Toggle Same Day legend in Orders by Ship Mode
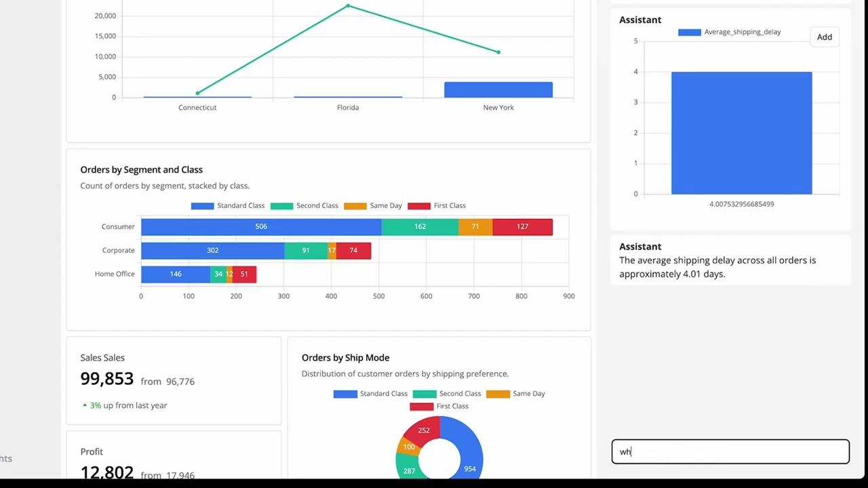 [516, 394]
